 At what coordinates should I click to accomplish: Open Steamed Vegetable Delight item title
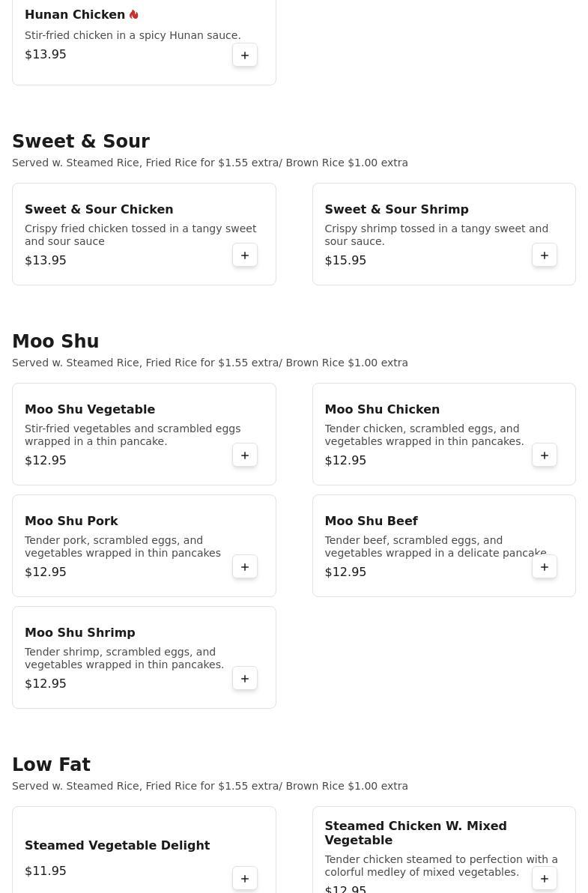(117, 846)
